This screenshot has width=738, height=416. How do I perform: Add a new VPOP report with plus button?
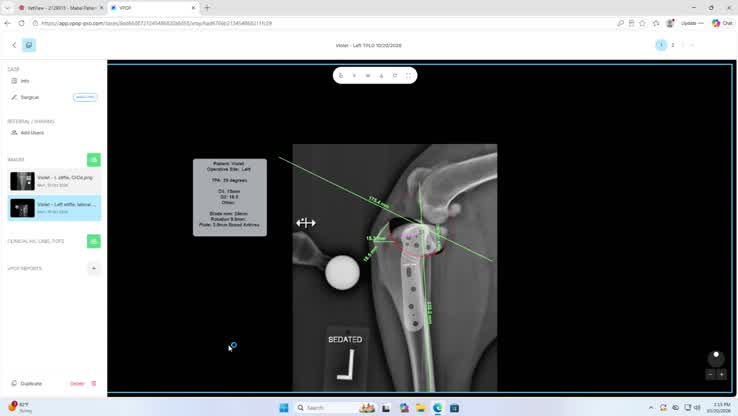tap(94, 268)
